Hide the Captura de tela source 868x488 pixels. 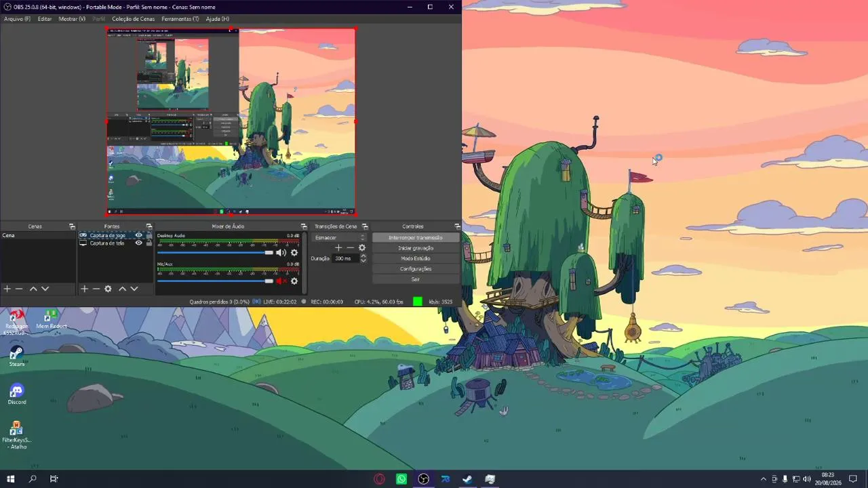[x=139, y=243]
